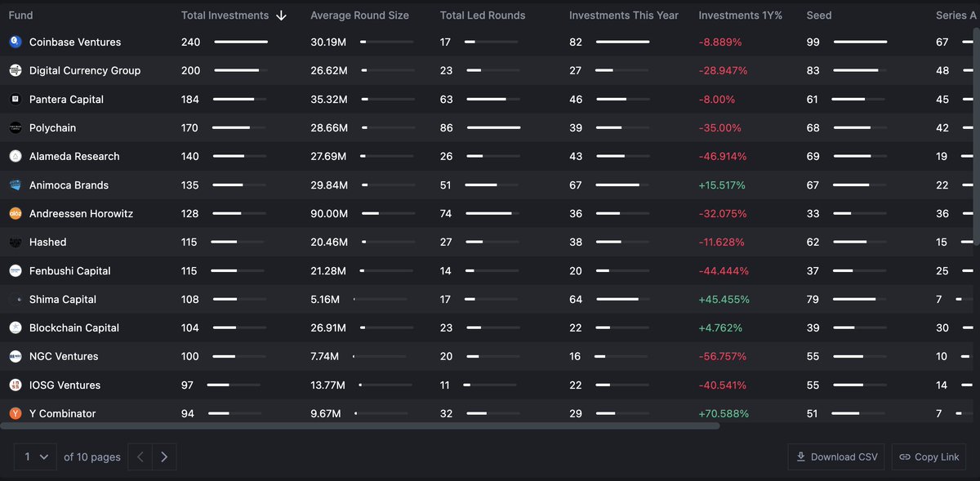Click the Alameda Research logo icon

click(16, 156)
